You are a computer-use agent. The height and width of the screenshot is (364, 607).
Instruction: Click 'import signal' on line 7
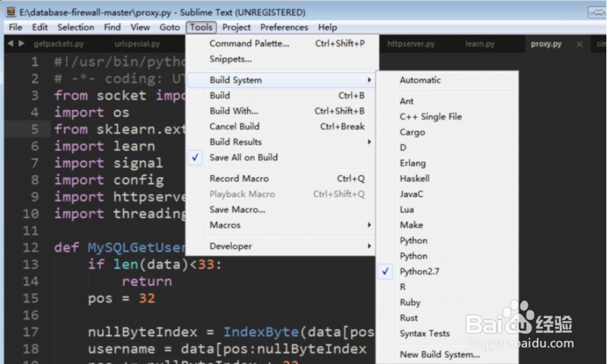109,163
